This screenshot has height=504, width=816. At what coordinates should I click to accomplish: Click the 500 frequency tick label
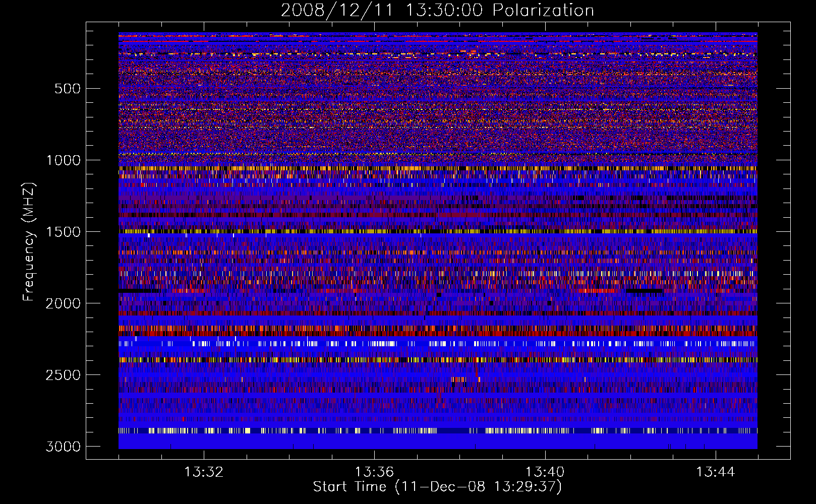tap(67, 89)
